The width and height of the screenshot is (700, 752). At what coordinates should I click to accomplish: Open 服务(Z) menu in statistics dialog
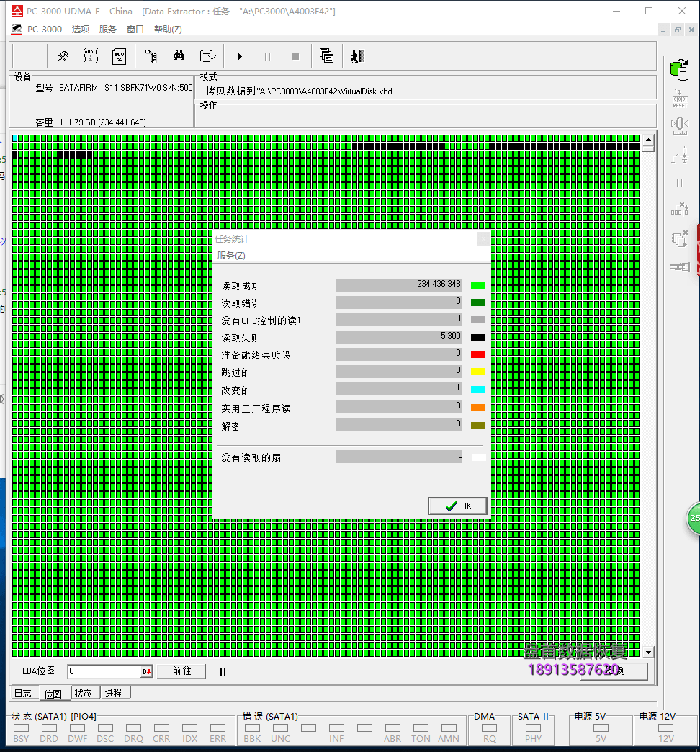coord(231,256)
